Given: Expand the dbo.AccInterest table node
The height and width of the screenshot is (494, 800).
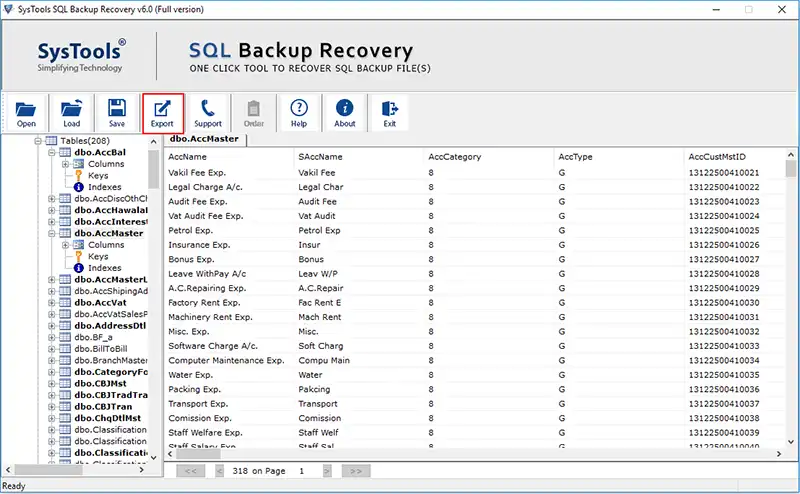Looking at the screenshot, I should pyautogui.click(x=52, y=221).
